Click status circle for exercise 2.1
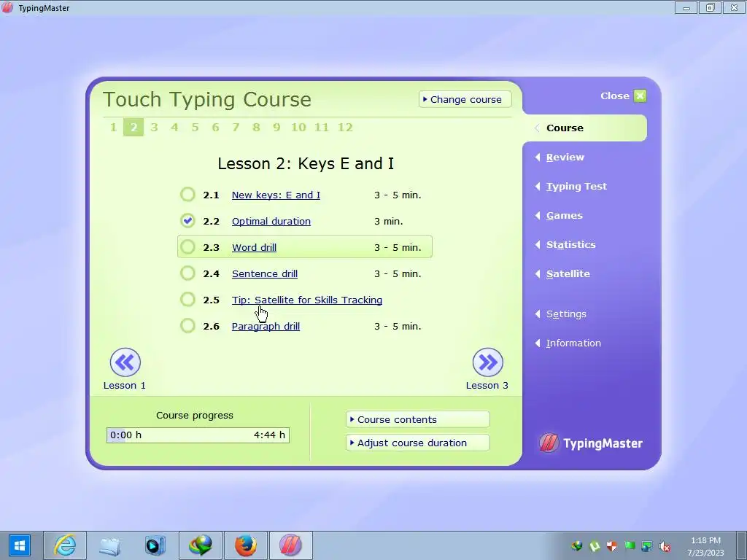 (x=187, y=194)
